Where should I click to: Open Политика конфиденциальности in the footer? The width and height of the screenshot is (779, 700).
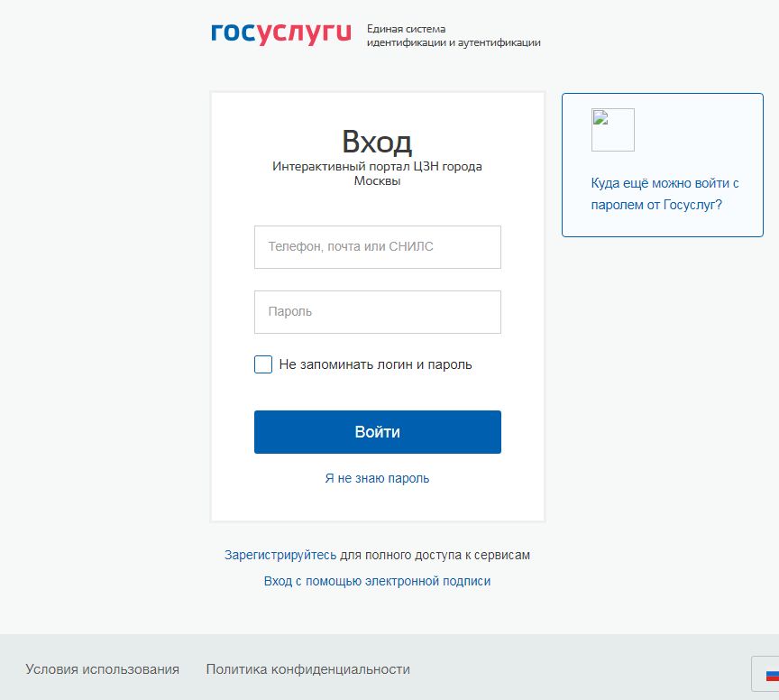(308, 669)
